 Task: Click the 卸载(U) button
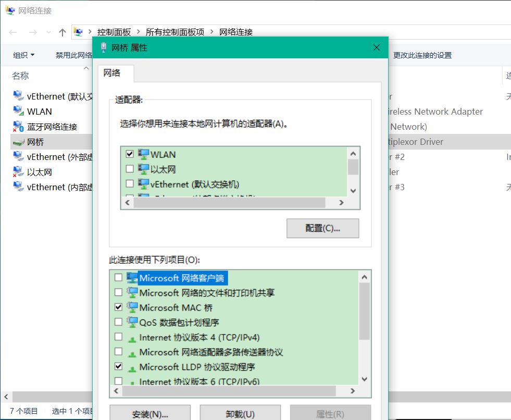tap(240, 413)
